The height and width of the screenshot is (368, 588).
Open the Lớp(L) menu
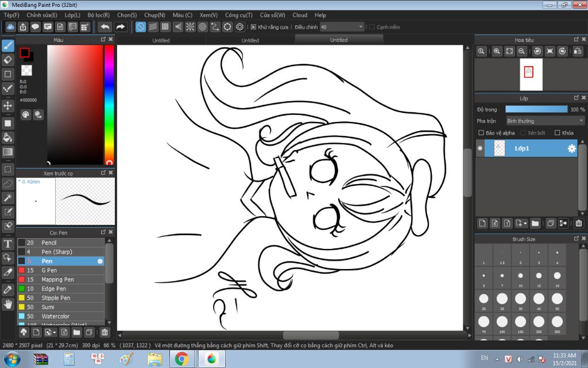click(x=72, y=15)
